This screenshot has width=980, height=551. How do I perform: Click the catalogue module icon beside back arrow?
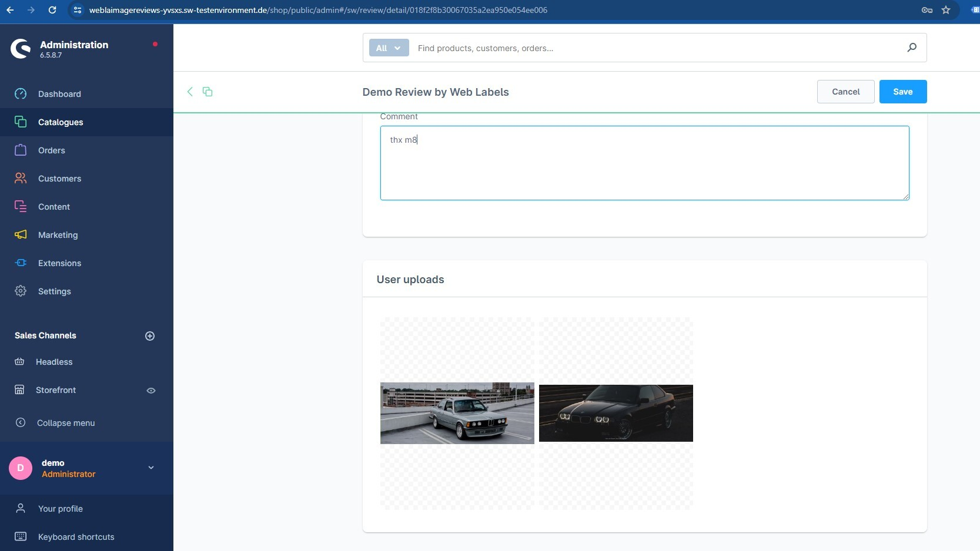tap(208, 92)
